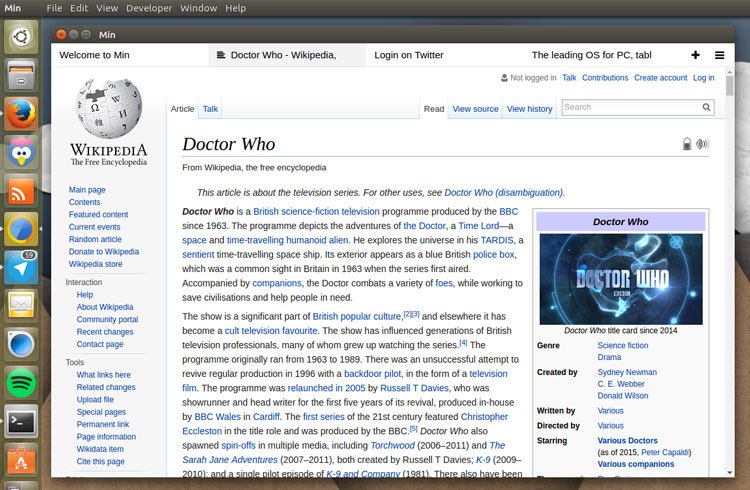Click the new tab plus icon
The width and height of the screenshot is (750, 490).
point(695,55)
